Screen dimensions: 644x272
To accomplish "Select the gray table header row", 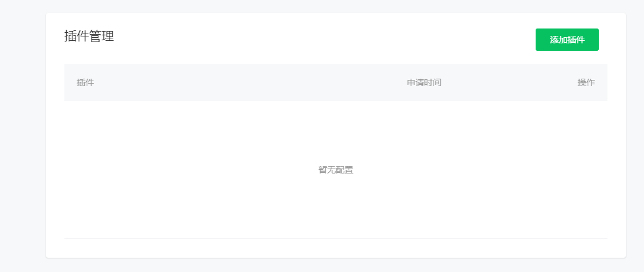I will (x=336, y=82).
